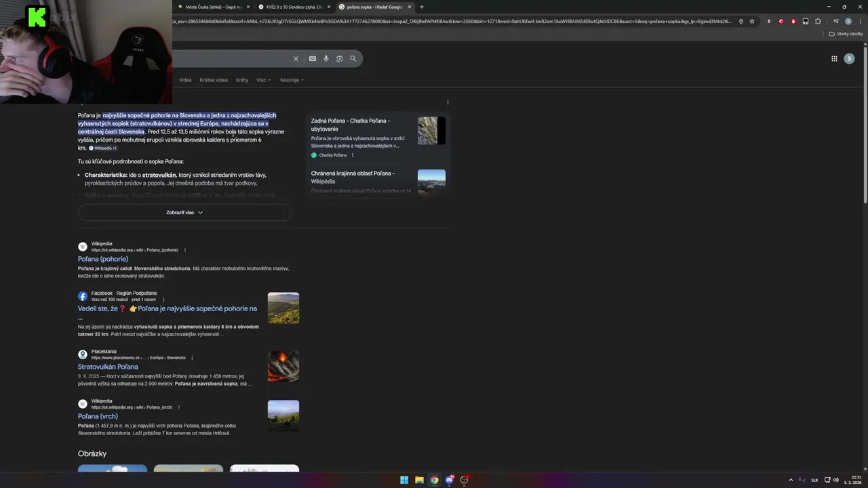Open a new browser tab with the plus
The width and height of the screenshot is (868, 488).
click(421, 7)
